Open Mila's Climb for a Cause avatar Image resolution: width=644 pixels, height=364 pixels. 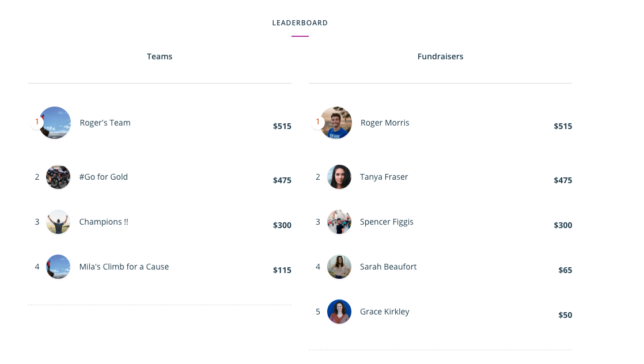58,267
